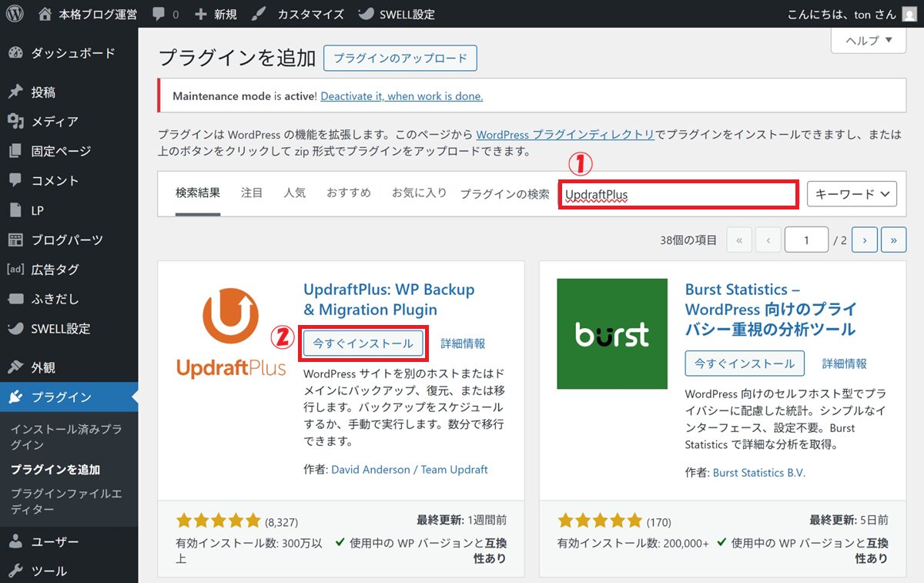This screenshot has height=583, width=924.
Task: Click the WordPress logo in admin bar
Action: click(x=15, y=14)
